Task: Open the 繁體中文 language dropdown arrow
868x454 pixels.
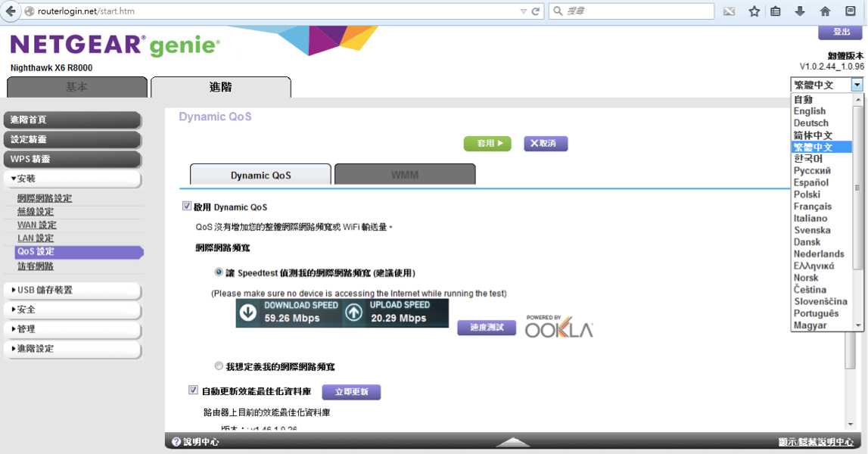Action: 857,85
